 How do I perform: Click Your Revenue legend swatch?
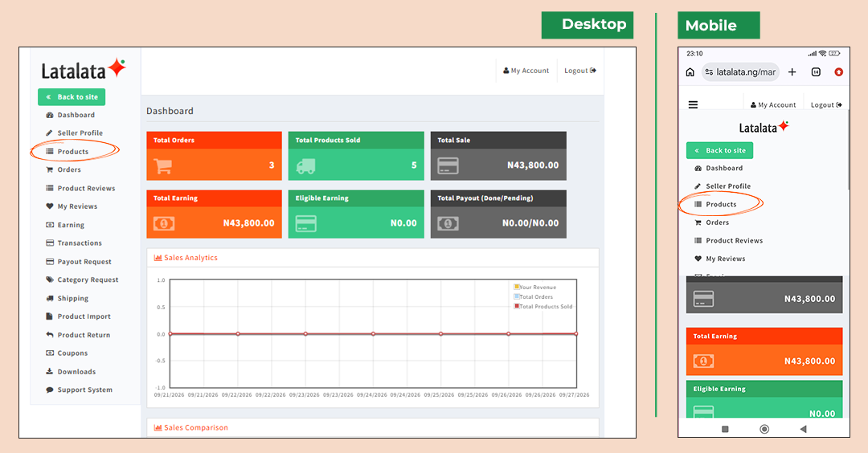click(517, 287)
